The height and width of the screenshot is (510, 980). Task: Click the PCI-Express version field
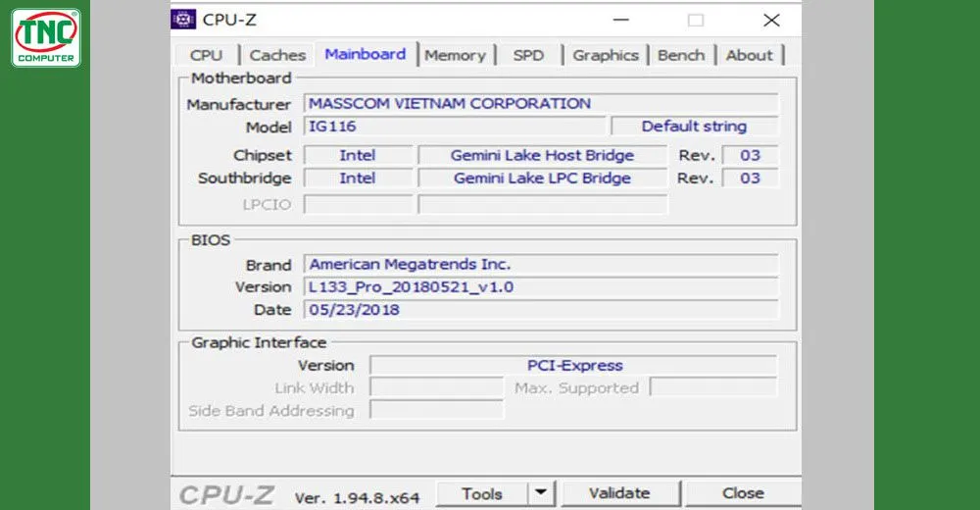point(573,365)
